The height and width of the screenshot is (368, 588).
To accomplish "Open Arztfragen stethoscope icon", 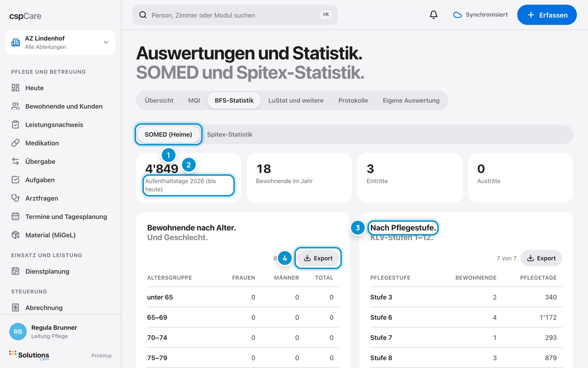I will point(15,198).
